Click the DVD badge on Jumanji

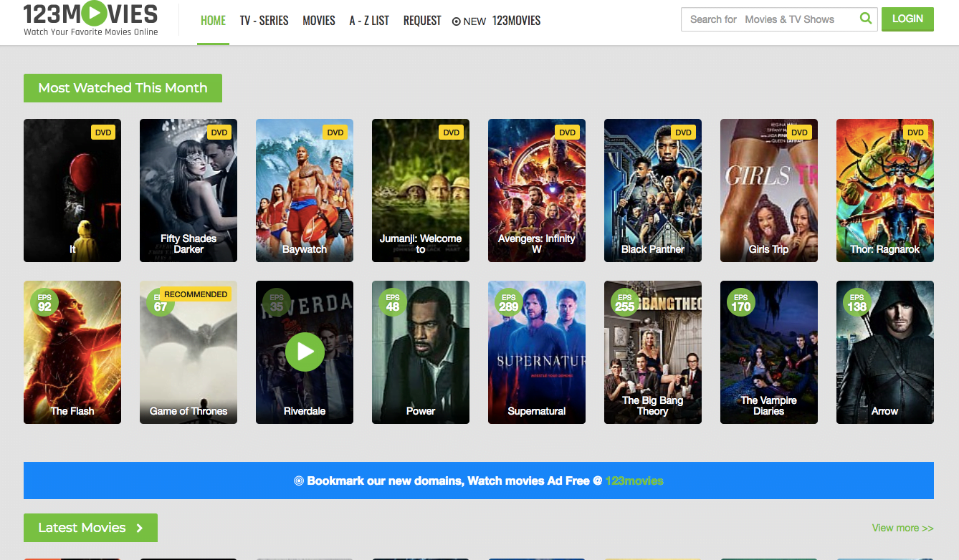(x=452, y=132)
